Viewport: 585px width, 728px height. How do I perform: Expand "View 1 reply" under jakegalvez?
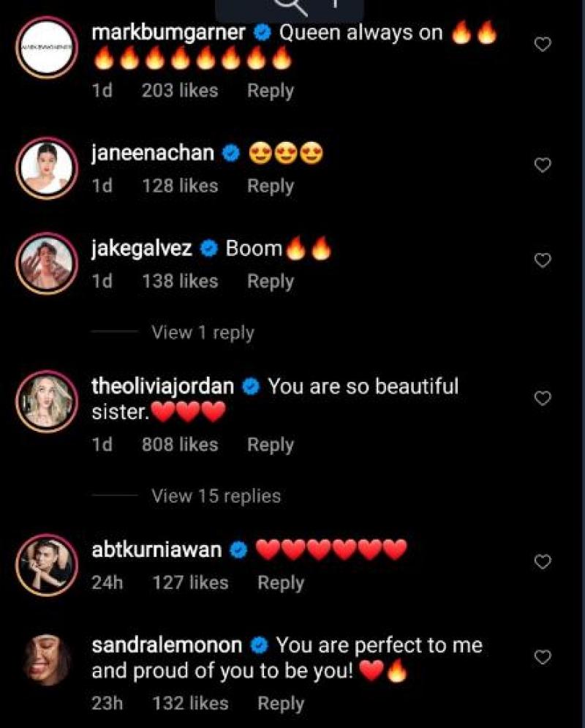coord(203,333)
